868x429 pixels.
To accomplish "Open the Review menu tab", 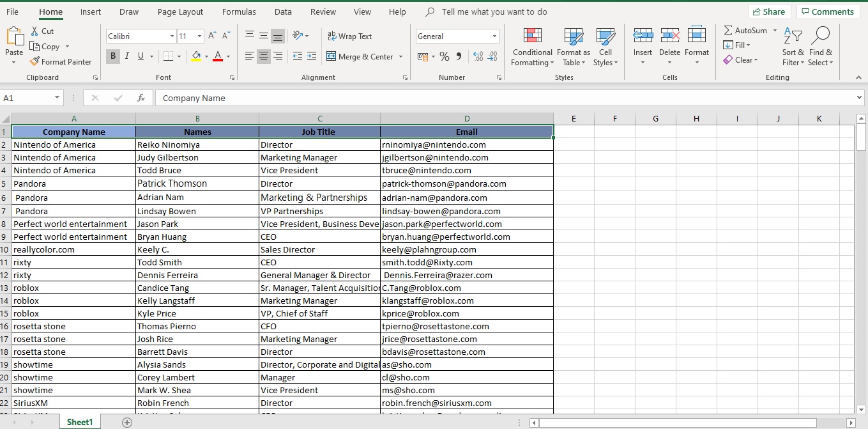I will pyautogui.click(x=323, y=12).
